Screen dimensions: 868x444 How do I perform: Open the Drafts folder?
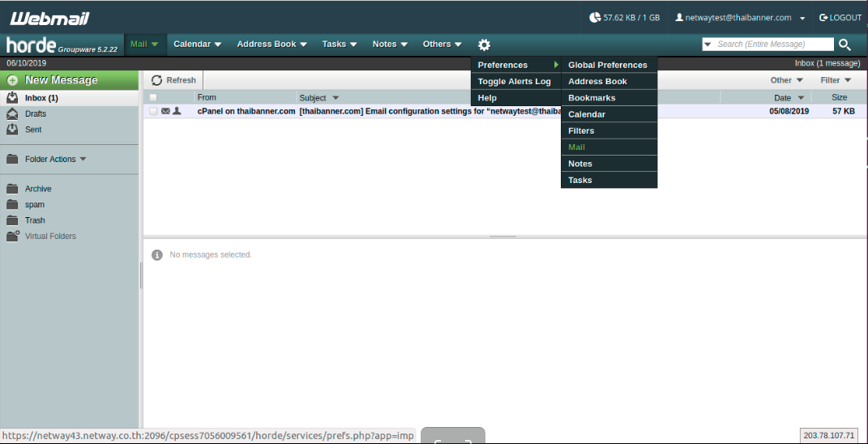tap(35, 113)
